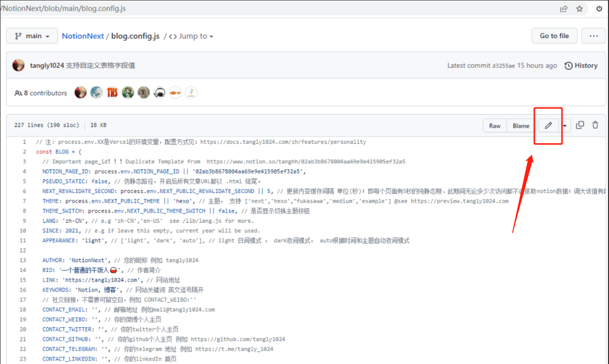Click the CONTACT_GITHUB code line
This screenshot has width=609, height=364.
(164, 339)
